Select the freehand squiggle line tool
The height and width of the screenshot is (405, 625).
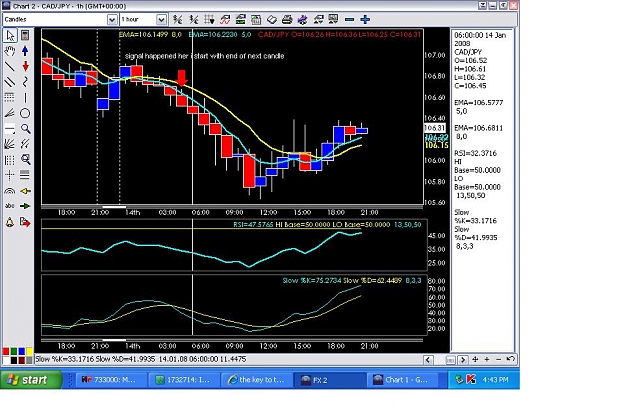25,82
